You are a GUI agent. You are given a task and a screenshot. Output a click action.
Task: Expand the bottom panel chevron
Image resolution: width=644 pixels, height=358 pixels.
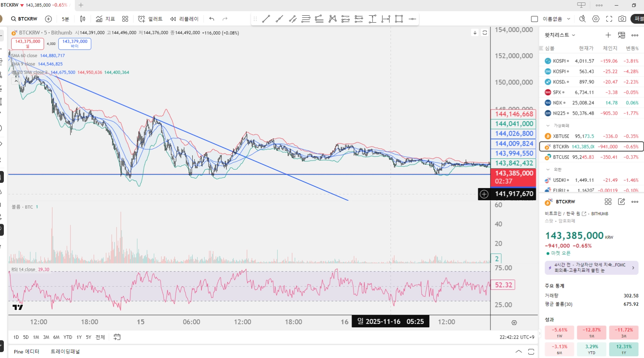point(519,351)
